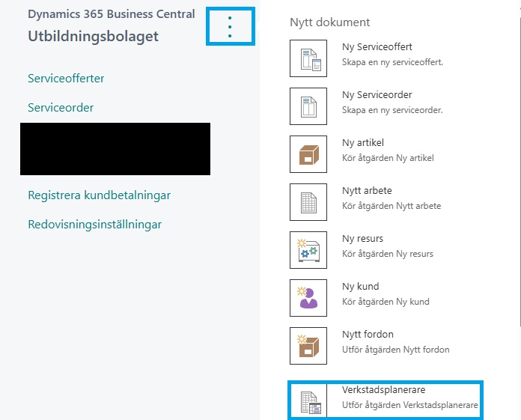Open the Serviceofferter link
The image size is (521, 420).
click(66, 79)
